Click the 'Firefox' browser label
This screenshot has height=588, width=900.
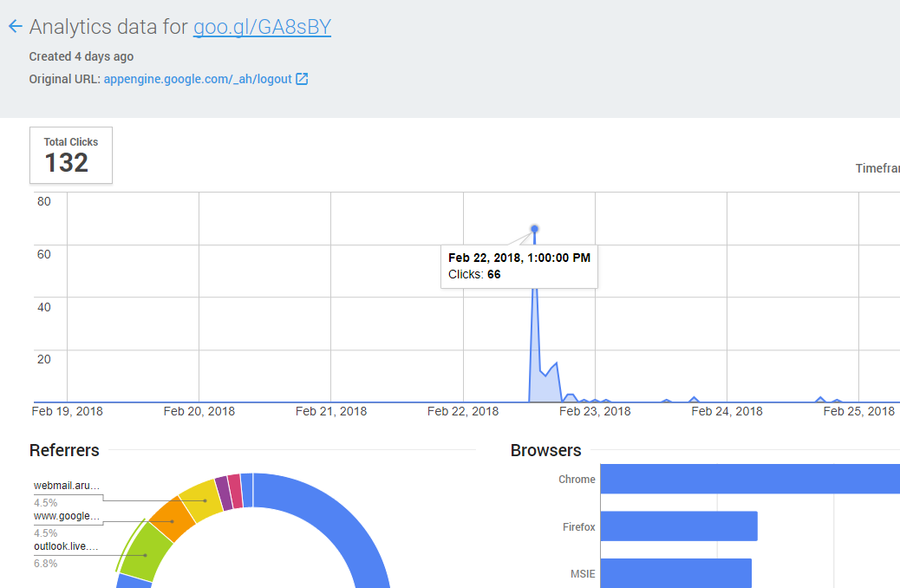pos(579,526)
